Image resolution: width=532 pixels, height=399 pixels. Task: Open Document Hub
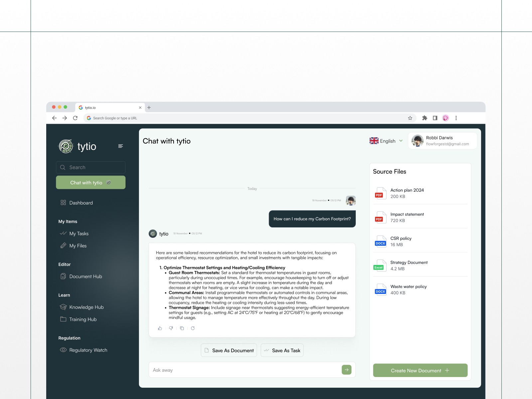(x=81, y=276)
